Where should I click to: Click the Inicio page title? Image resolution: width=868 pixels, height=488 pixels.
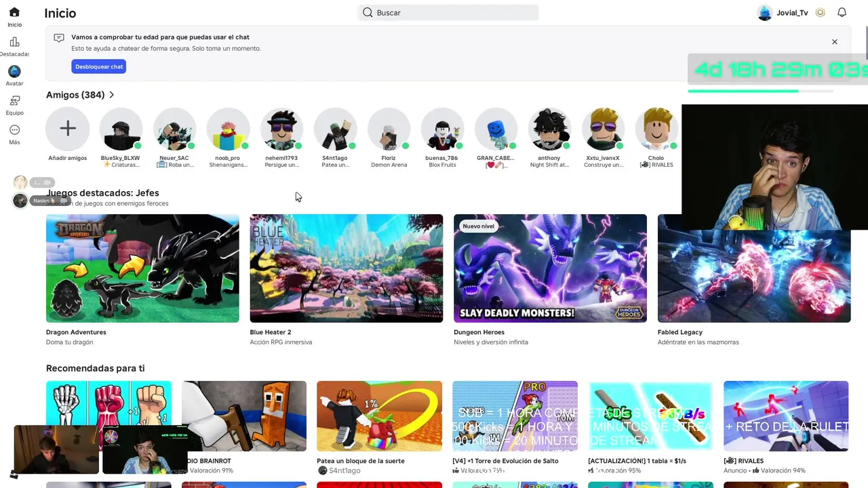coord(60,13)
